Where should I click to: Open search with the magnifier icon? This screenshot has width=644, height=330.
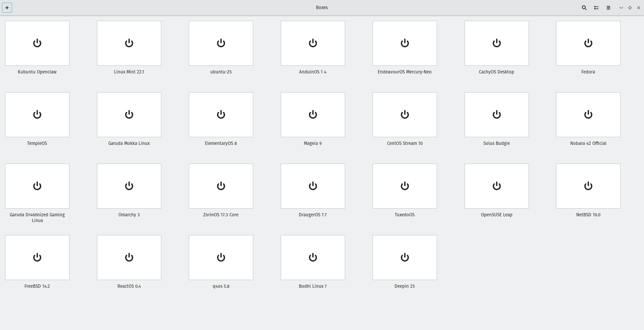[584, 8]
